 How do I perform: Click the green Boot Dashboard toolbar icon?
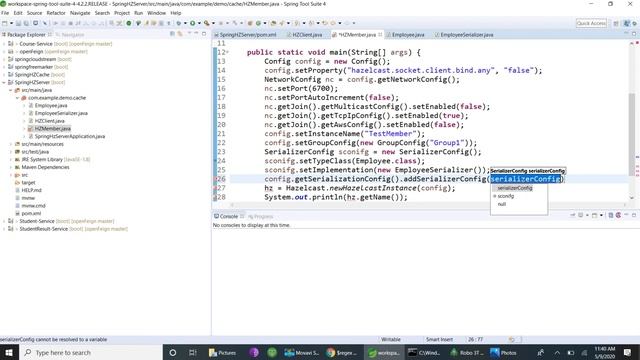[x=129, y=23]
